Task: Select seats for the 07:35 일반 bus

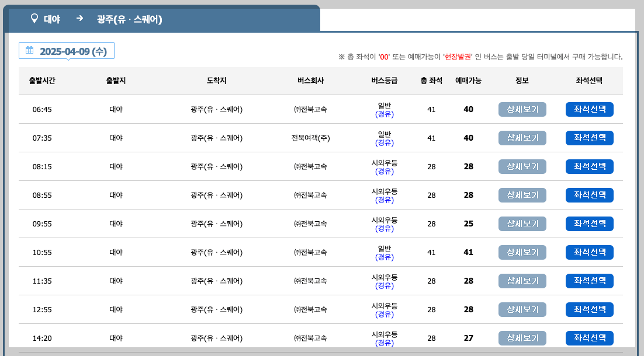Action: pyautogui.click(x=589, y=138)
